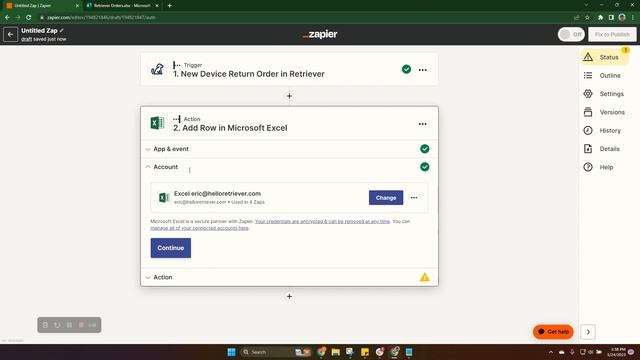Image resolution: width=640 pixels, height=360 pixels.
Task: Toggle the Zap On/Off switch
Action: (x=571, y=34)
